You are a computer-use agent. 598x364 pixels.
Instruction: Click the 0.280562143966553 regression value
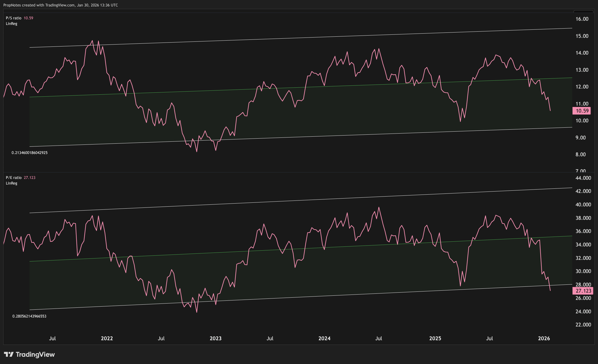[29, 316]
